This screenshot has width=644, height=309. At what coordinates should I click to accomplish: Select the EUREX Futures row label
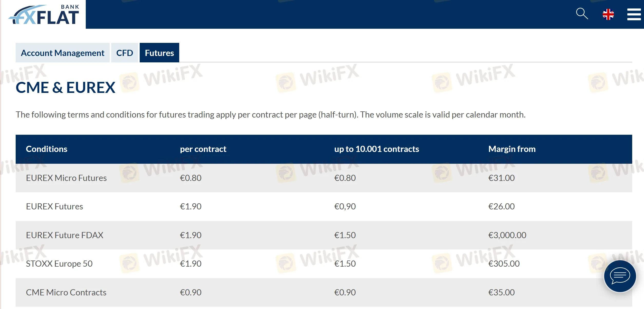point(54,206)
